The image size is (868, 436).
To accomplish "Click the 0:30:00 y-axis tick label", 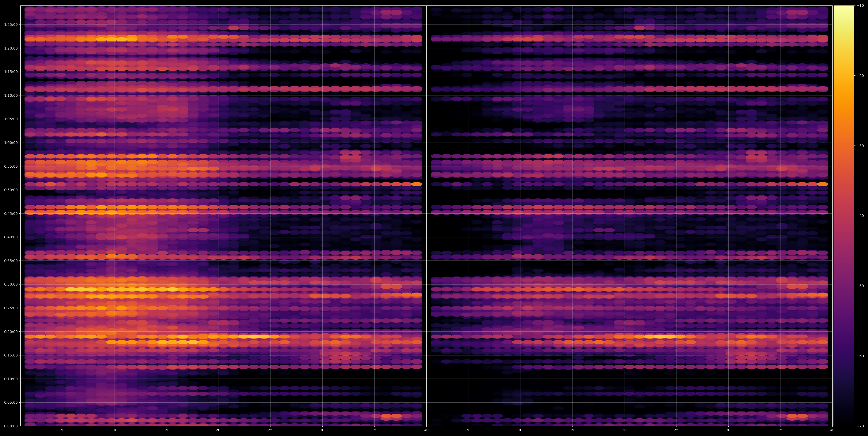I will (11, 284).
